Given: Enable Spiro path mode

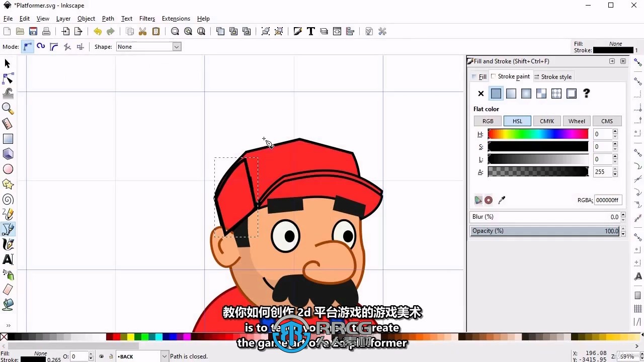Looking at the screenshot, I should pos(41,47).
